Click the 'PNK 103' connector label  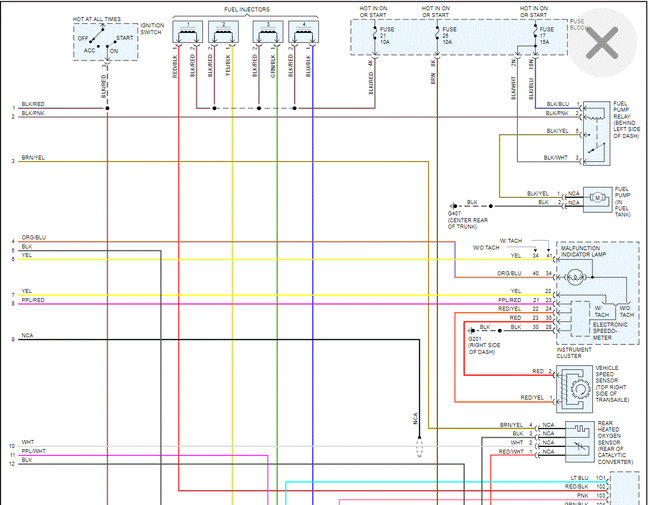[591, 495]
